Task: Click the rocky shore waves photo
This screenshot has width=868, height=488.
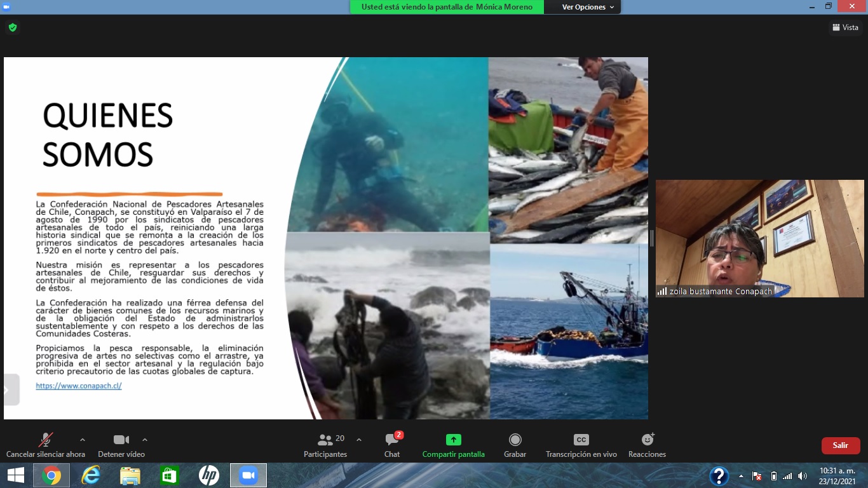Action: tap(388, 326)
